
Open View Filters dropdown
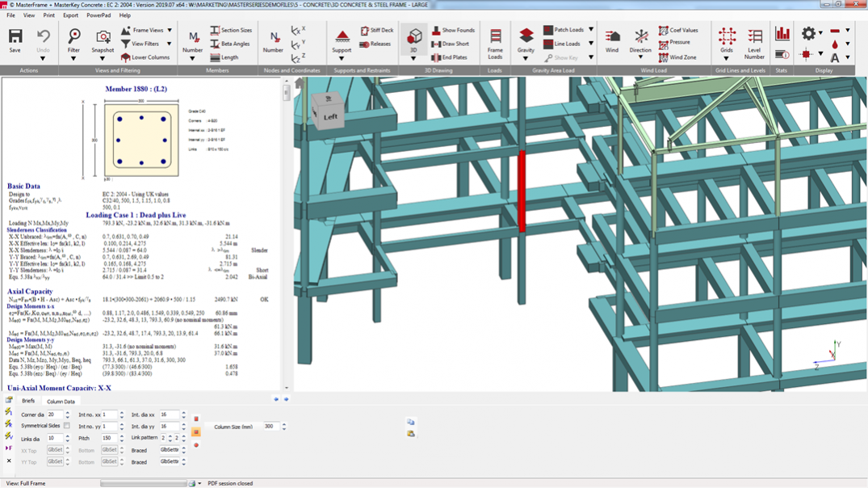coord(170,43)
